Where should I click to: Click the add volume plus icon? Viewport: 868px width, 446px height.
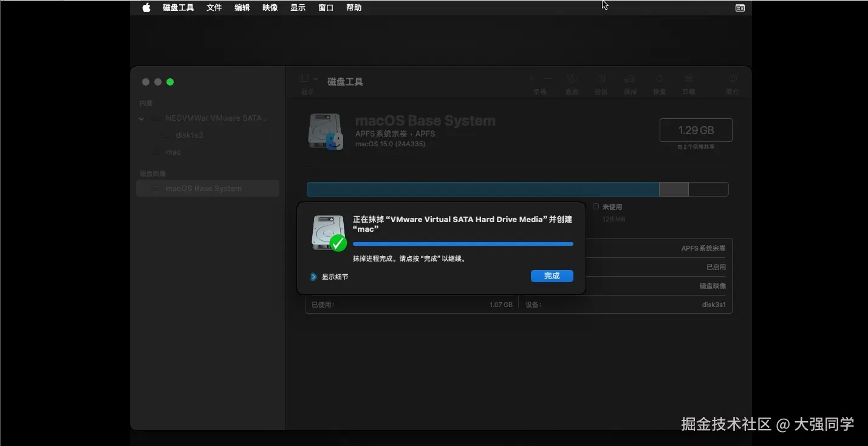pos(531,79)
